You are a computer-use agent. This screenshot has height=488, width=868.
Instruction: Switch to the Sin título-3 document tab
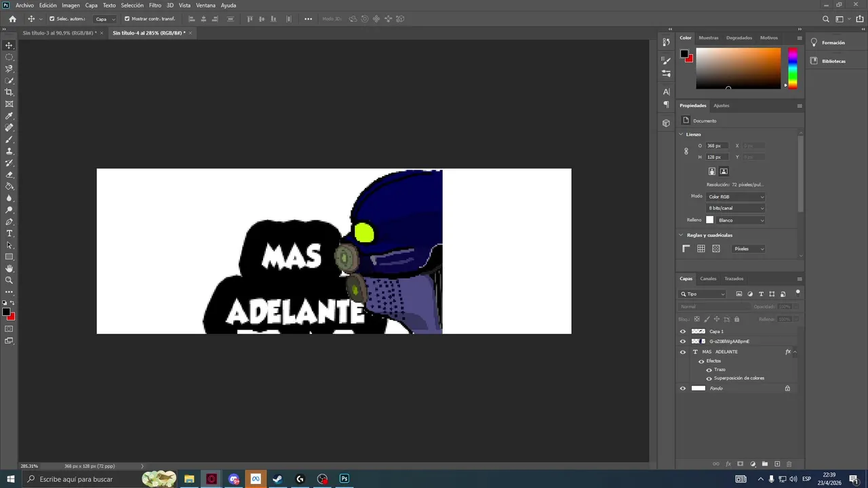pyautogui.click(x=60, y=33)
